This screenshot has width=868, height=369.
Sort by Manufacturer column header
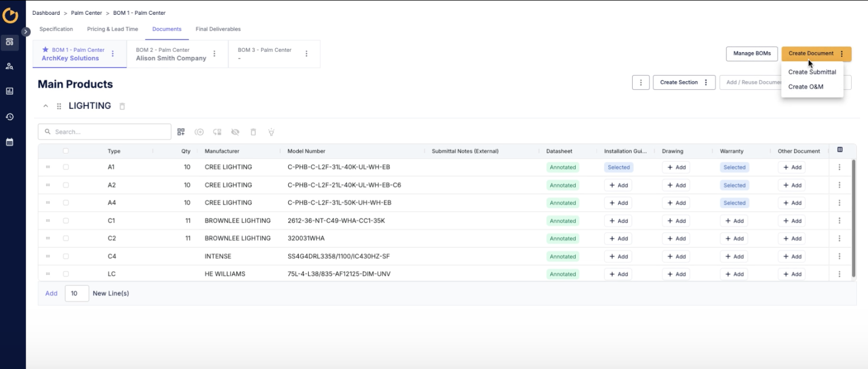(x=222, y=151)
